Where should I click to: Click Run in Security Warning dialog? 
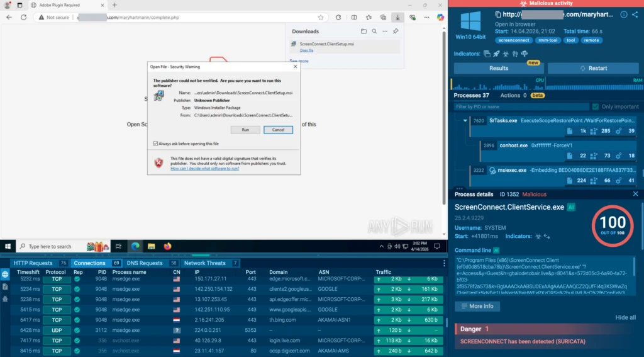pyautogui.click(x=245, y=130)
